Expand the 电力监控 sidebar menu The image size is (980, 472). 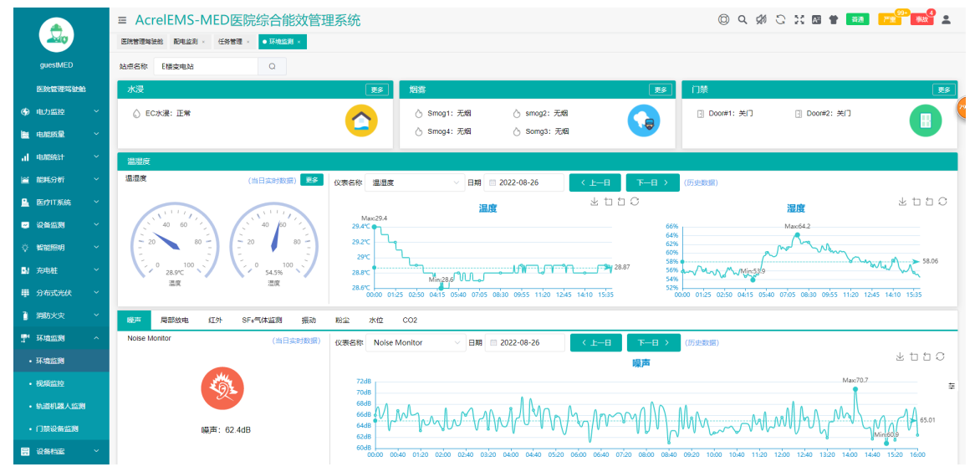click(x=54, y=111)
